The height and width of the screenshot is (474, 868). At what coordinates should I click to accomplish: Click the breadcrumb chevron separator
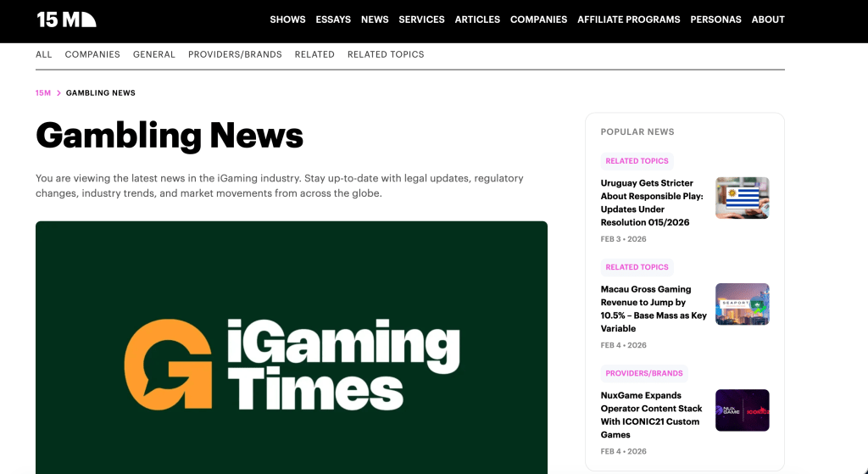pos(58,93)
